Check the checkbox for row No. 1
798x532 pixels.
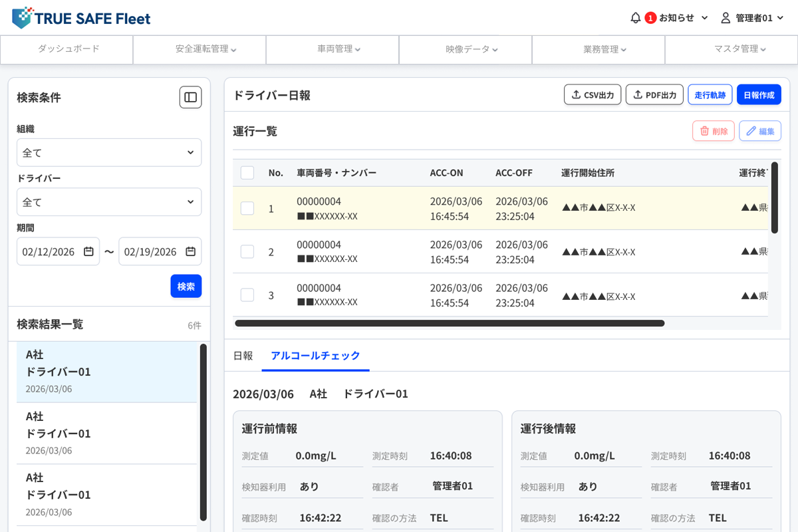pyautogui.click(x=247, y=208)
